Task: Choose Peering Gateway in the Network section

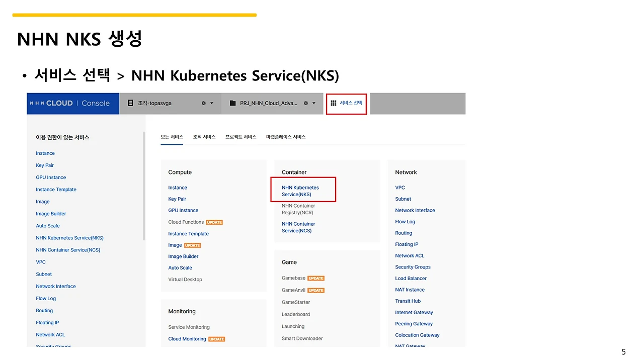Action: (x=414, y=324)
